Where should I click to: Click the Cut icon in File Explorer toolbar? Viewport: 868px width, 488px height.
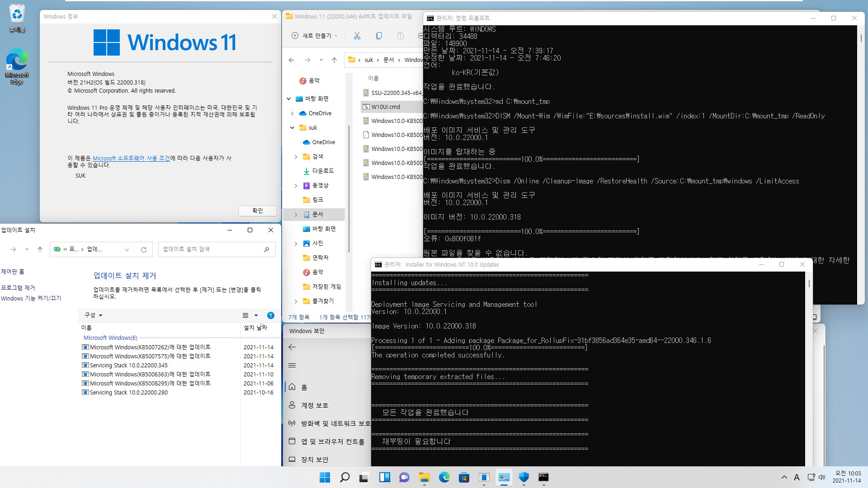pos(357,36)
